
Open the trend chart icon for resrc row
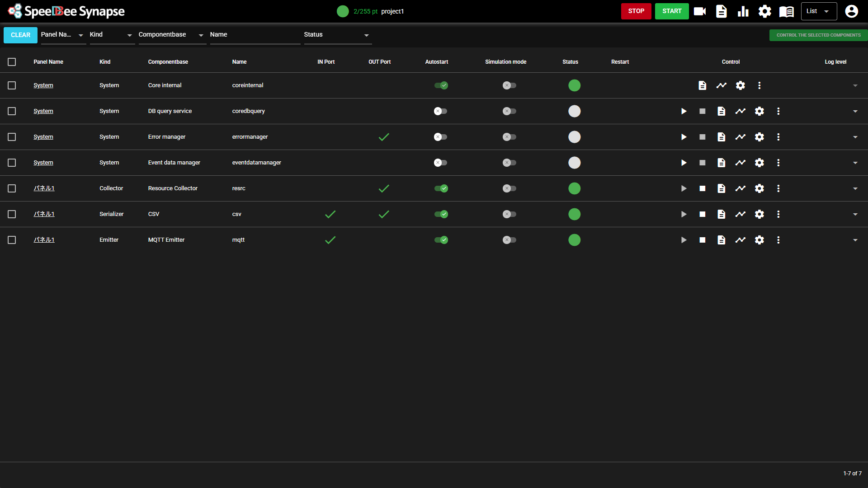(x=740, y=188)
